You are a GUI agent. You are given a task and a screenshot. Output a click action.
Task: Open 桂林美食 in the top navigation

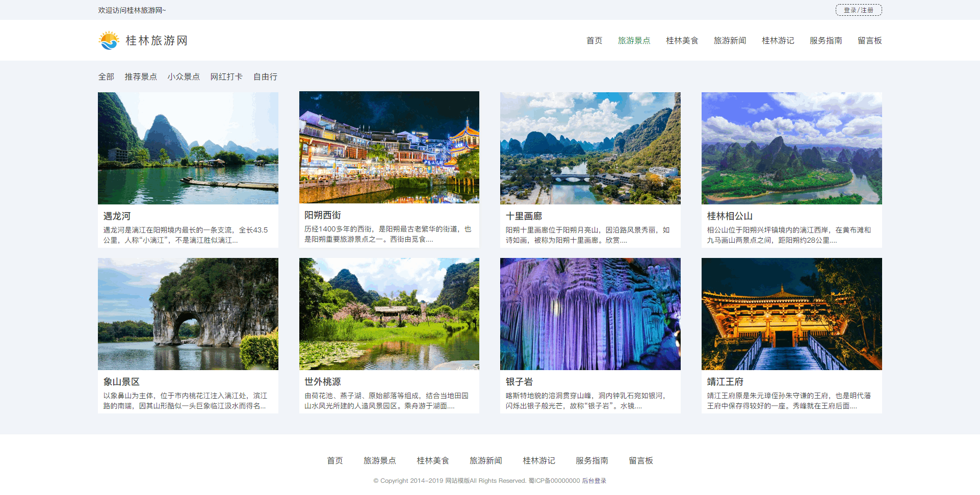[x=682, y=40]
